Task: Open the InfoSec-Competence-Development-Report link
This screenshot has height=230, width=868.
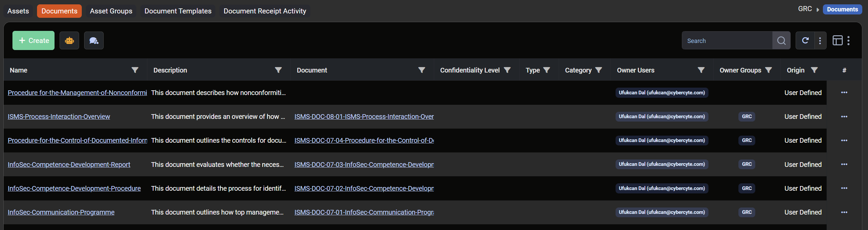Action: tap(69, 165)
